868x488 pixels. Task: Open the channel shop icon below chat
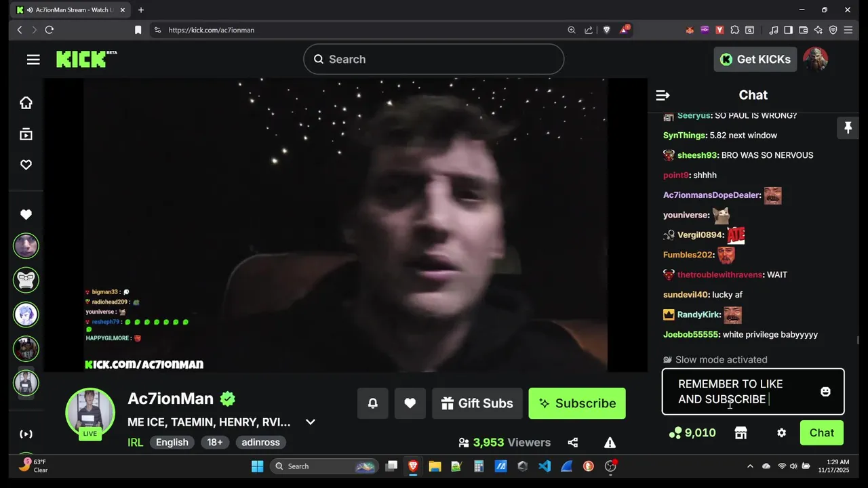(x=741, y=433)
